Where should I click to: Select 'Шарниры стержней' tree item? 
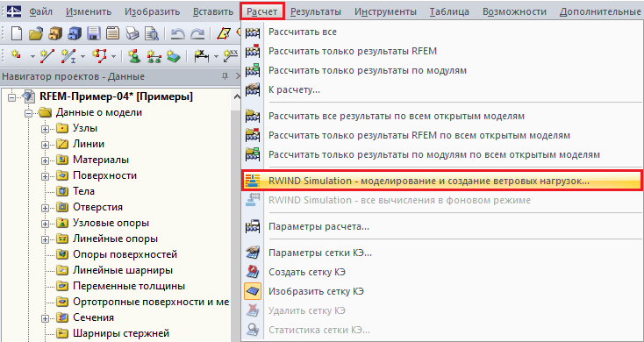(121, 334)
